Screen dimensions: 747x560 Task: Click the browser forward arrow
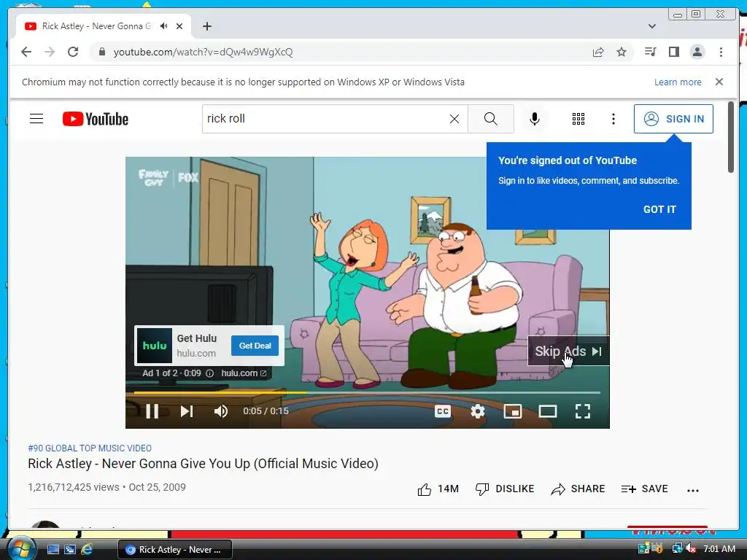pyautogui.click(x=50, y=52)
